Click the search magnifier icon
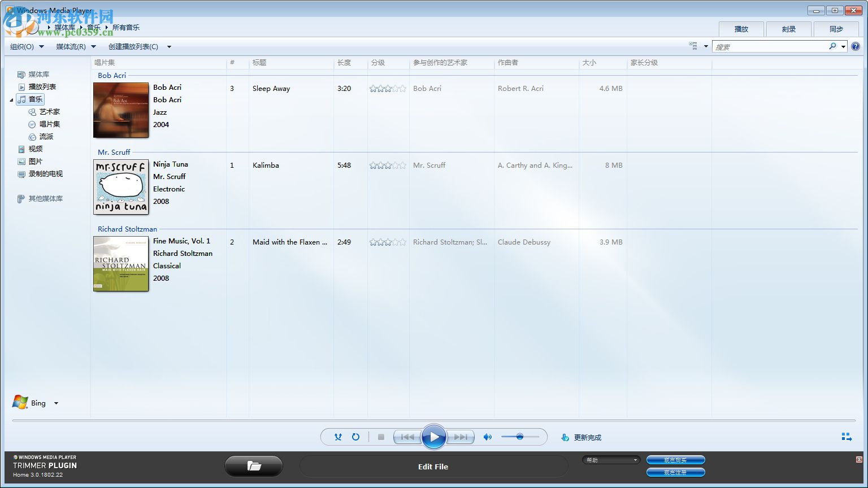 tap(832, 46)
